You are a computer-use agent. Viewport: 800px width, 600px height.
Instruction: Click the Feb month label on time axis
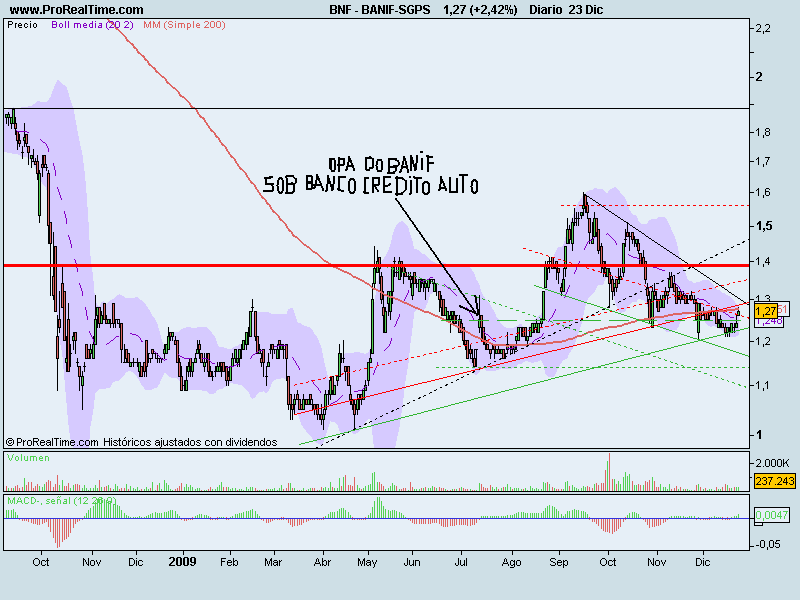click(229, 562)
